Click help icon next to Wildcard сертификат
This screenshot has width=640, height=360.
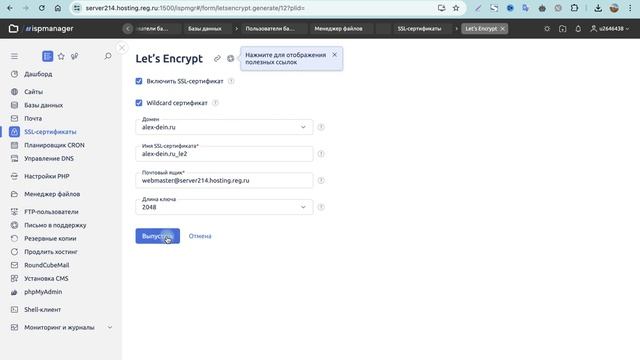click(216, 103)
